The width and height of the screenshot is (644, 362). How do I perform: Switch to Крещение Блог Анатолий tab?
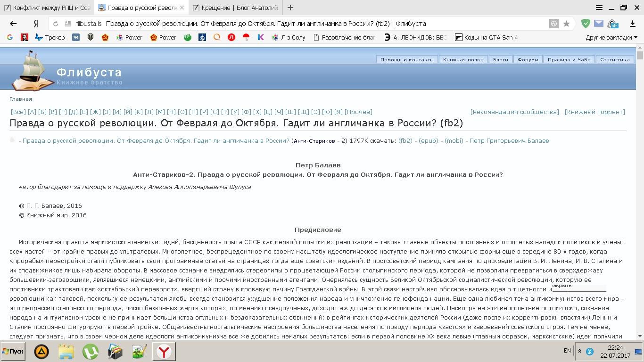click(x=235, y=8)
